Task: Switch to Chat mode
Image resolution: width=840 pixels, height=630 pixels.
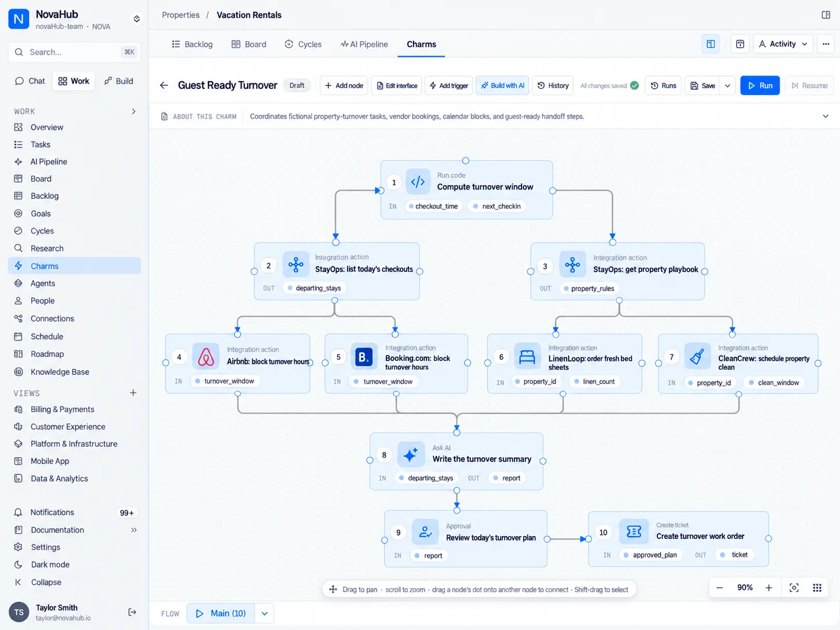Action: (x=30, y=81)
